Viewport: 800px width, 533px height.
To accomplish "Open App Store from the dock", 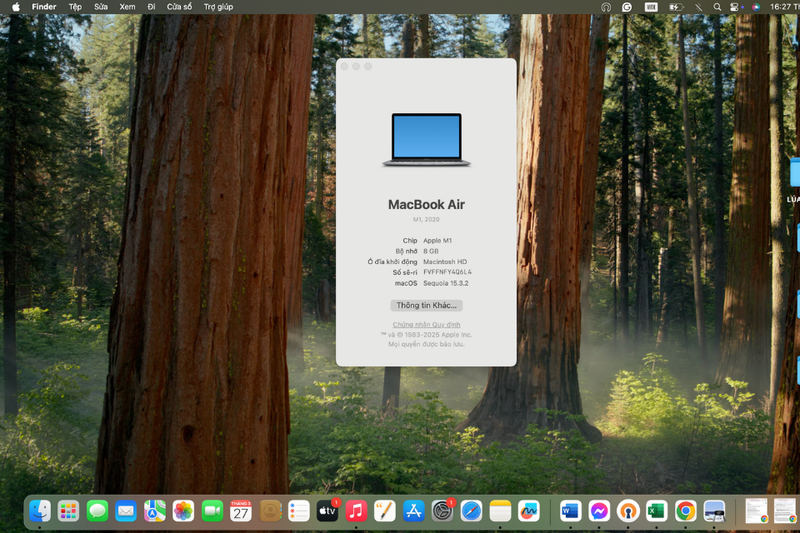I will (x=414, y=511).
